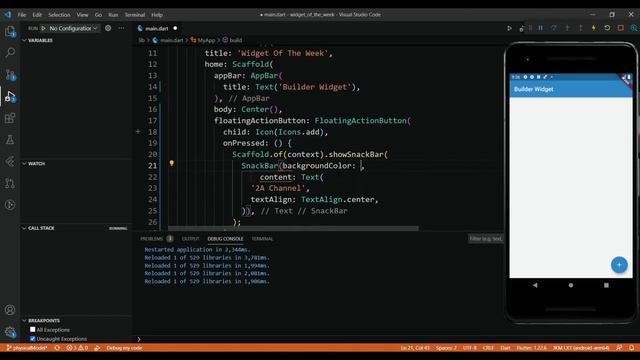This screenshot has width=640, height=360.
Task: Click the debug console input chevron
Action: (x=139, y=339)
